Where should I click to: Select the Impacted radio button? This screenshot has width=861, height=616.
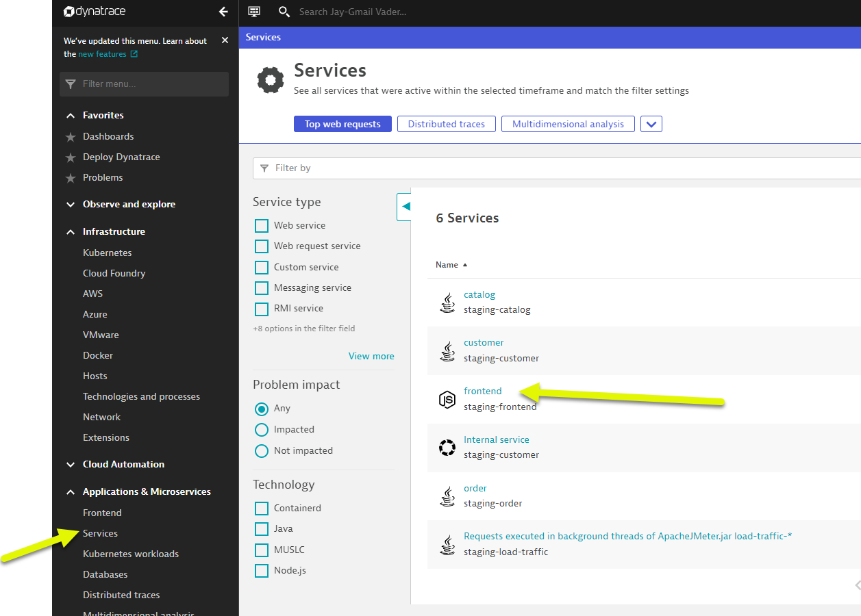point(261,430)
